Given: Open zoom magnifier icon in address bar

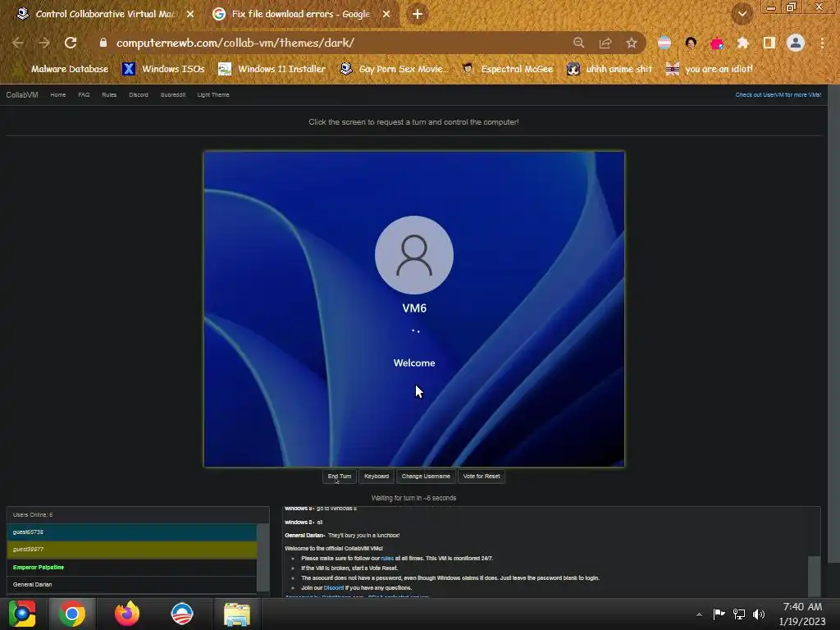Looking at the screenshot, I should pyautogui.click(x=579, y=43).
